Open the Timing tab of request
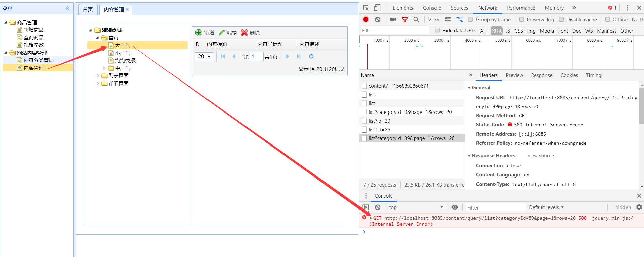The width and height of the screenshot is (644, 257). [x=594, y=75]
